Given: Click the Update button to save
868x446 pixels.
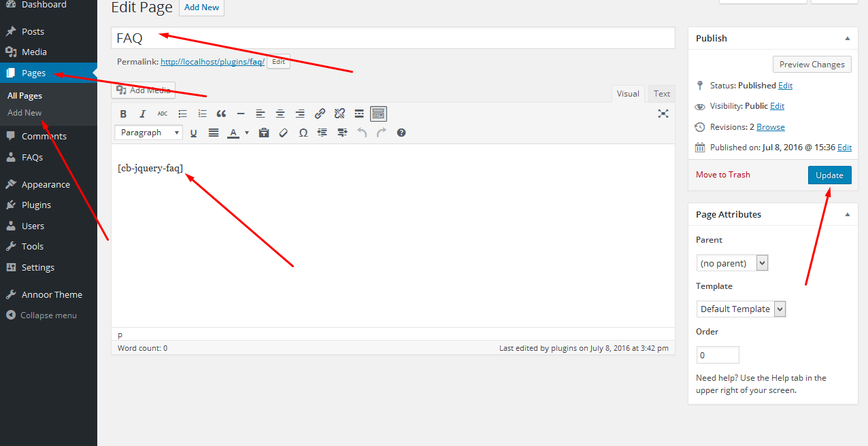Looking at the screenshot, I should [x=829, y=175].
